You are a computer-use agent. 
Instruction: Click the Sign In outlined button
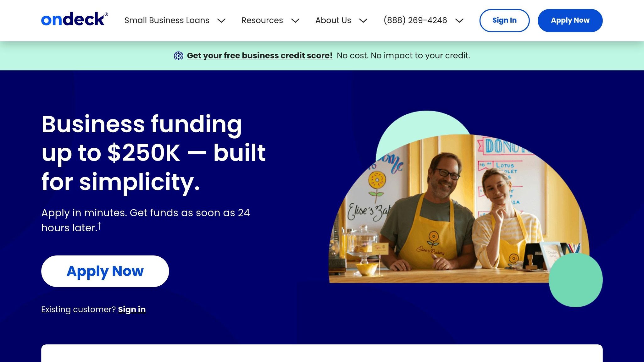pyautogui.click(x=504, y=20)
